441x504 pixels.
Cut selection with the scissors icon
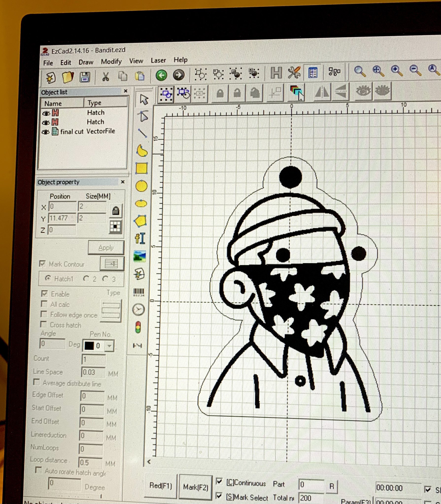click(105, 76)
